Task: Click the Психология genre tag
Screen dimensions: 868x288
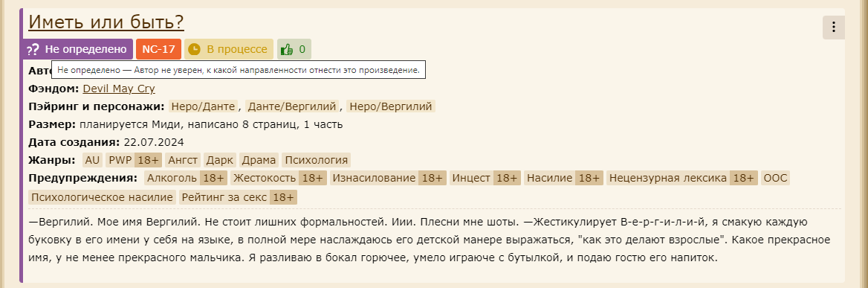Action: pos(316,160)
